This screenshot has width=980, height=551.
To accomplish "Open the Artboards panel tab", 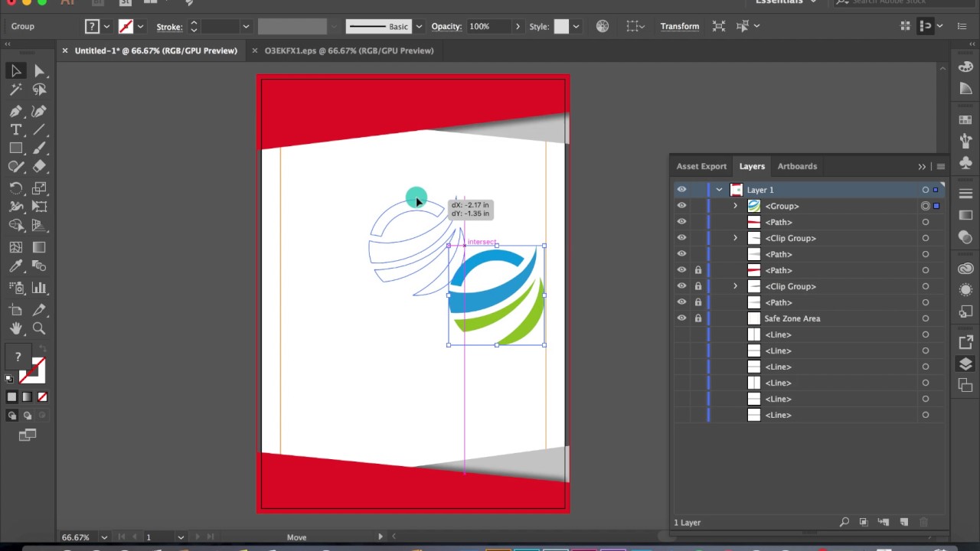I will 797,166.
